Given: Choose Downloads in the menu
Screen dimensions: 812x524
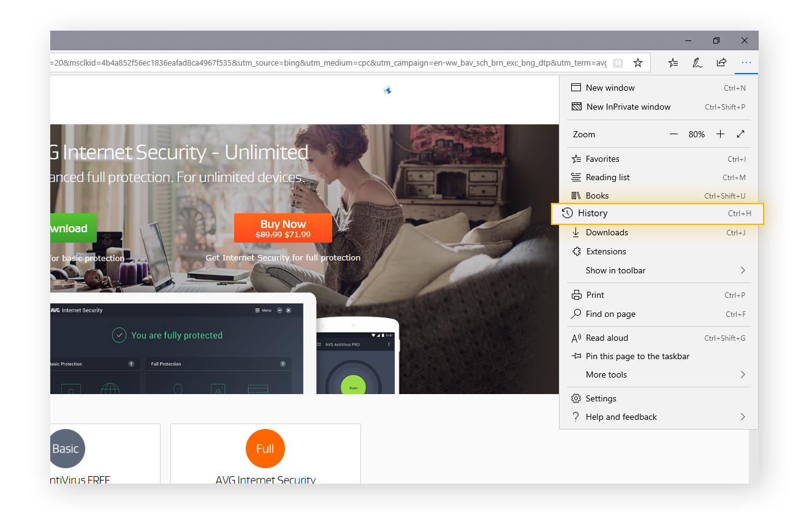Looking at the screenshot, I should [658, 232].
